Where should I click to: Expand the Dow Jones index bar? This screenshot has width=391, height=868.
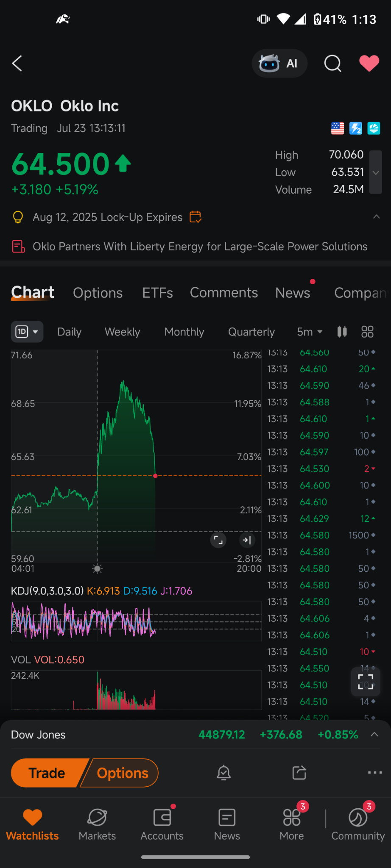[374, 735]
